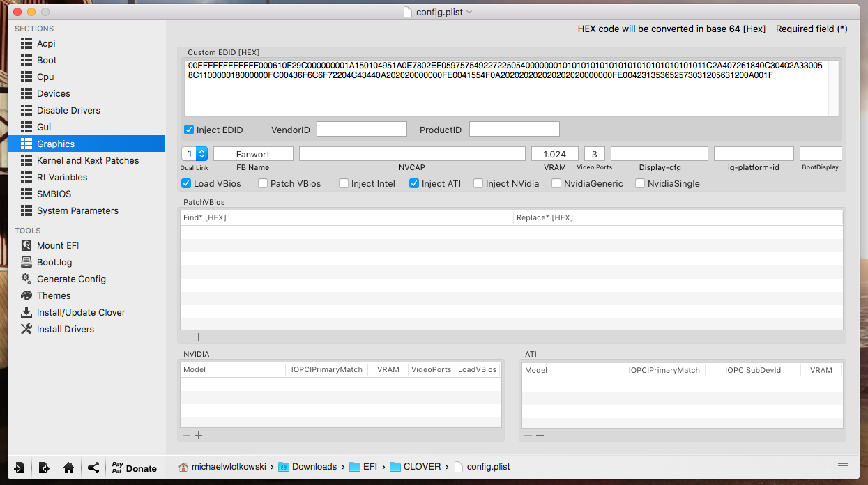Image resolution: width=868 pixels, height=485 pixels.
Task: Click the Display-cfg input field
Action: click(x=660, y=154)
